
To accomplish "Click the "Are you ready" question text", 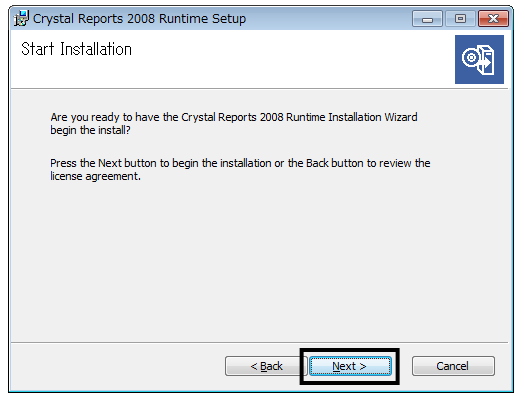I will tap(234, 124).
